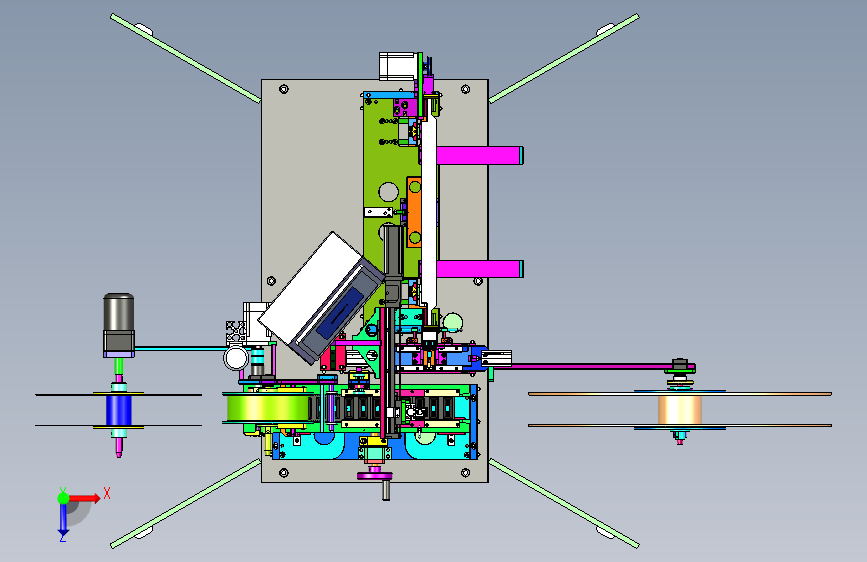The image size is (867, 562).
Task: Select the gray shaft below the handwheel
Action: click(x=386, y=490)
